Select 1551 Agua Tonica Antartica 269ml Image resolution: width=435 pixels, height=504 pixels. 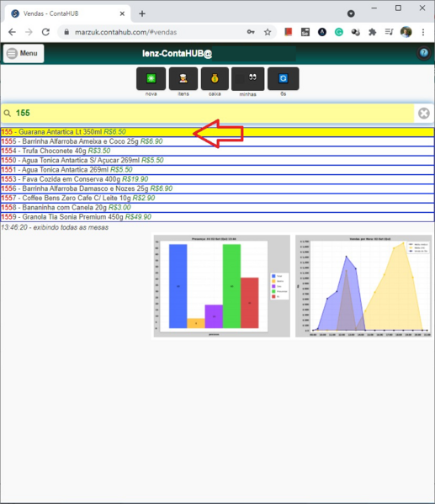click(x=217, y=170)
